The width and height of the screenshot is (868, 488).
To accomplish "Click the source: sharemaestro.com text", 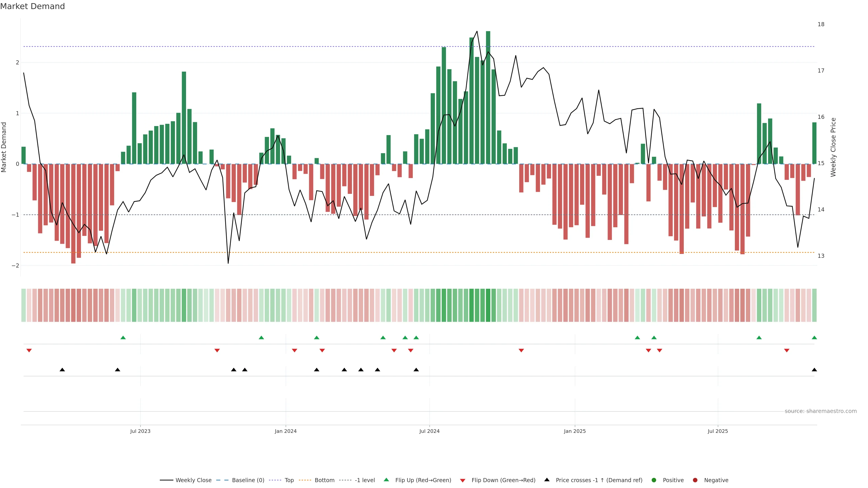I will pyautogui.click(x=821, y=411).
